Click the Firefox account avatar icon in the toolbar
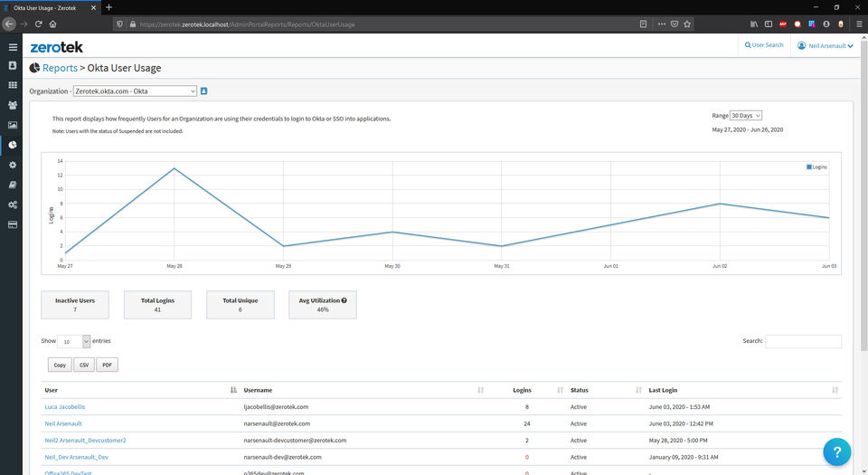 tap(826, 24)
